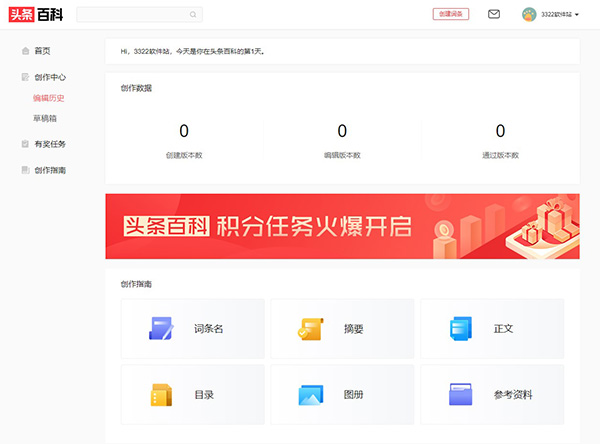The height and width of the screenshot is (444, 600).
Task: Click the 创作指南 section heading above cards
Action: pyautogui.click(x=136, y=284)
